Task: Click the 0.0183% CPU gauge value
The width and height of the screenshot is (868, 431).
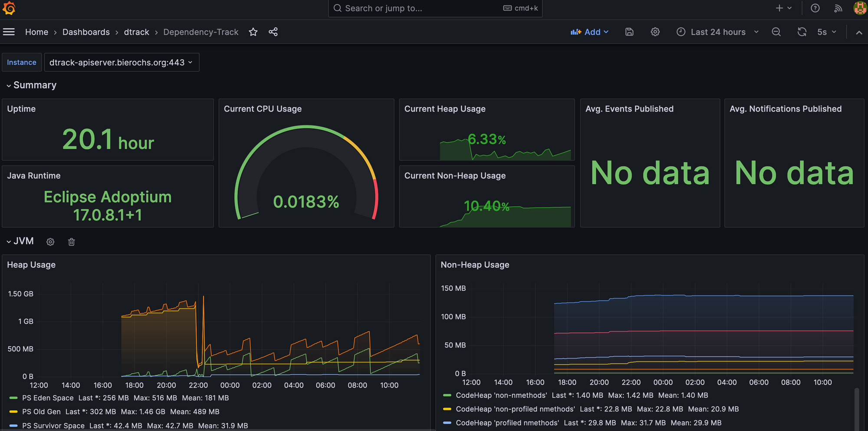Action: pyautogui.click(x=306, y=202)
